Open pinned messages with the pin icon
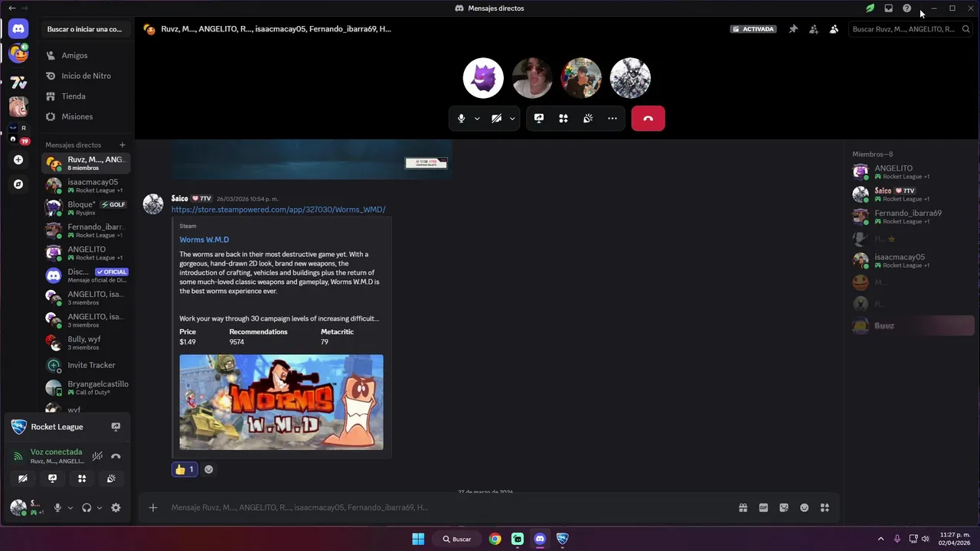The image size is (980, 551). click(x=793, y=29)
